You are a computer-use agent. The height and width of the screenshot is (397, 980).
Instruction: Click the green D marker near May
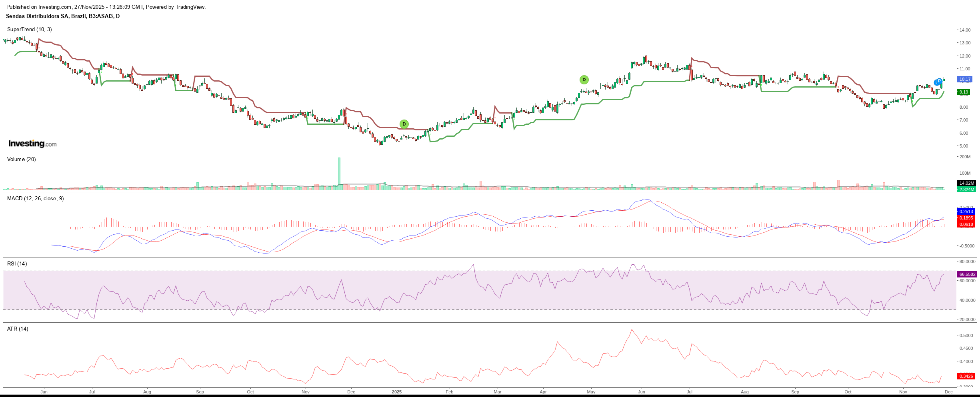[584, 80]
